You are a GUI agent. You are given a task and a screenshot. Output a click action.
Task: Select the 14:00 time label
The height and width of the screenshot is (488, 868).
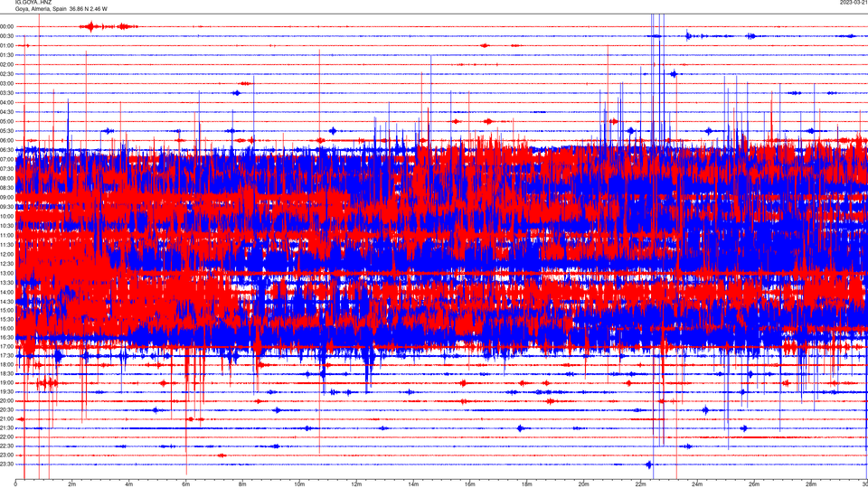[7, 292]
